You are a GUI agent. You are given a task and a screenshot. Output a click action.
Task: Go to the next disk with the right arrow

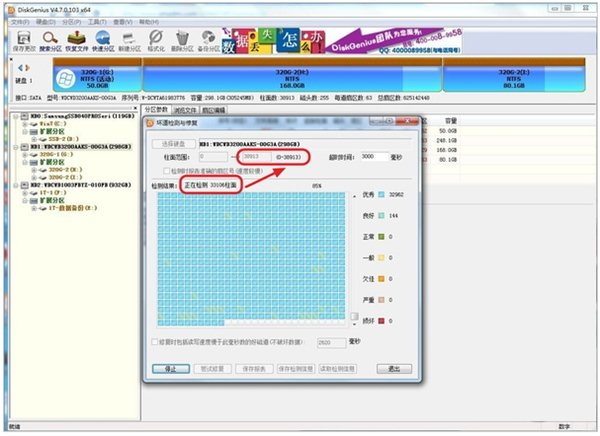coord(27,68)
